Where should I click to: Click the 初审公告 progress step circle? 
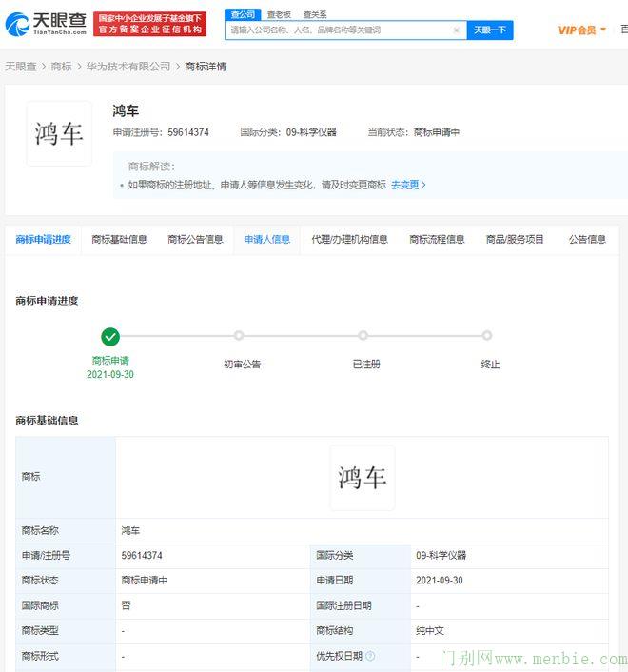point(239,336)
